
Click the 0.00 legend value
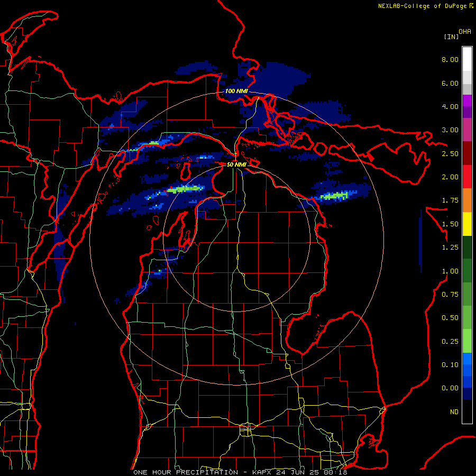[x=450, y=388]
